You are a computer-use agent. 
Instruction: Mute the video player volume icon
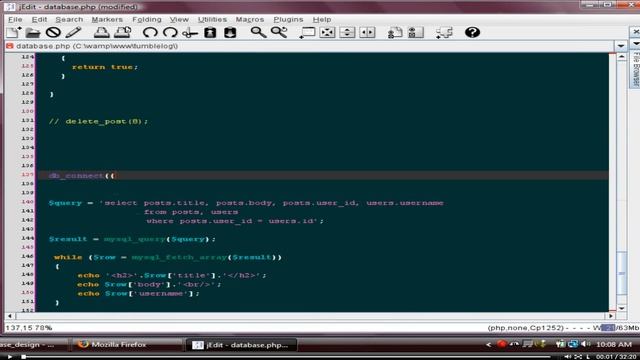(568, 357)
